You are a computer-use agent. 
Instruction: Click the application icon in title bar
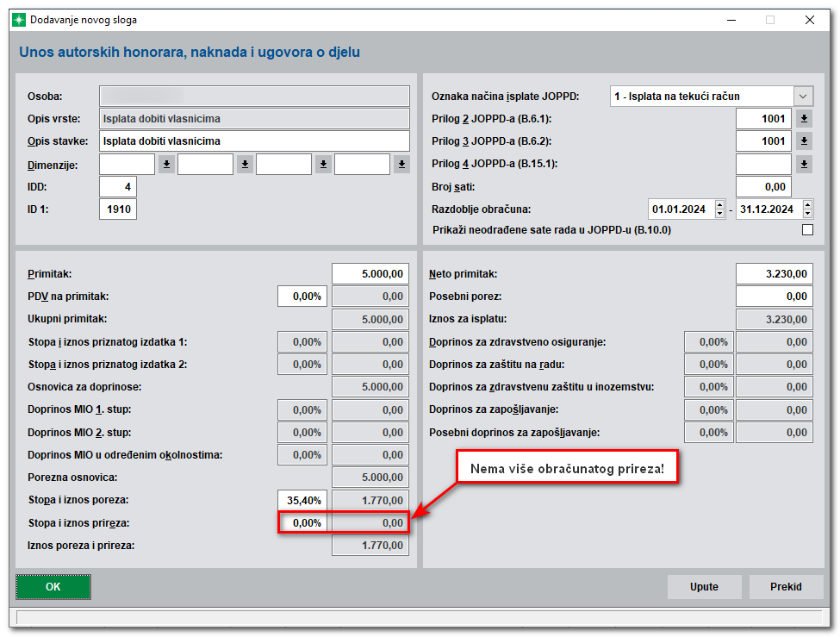click(x=19, y=20)
